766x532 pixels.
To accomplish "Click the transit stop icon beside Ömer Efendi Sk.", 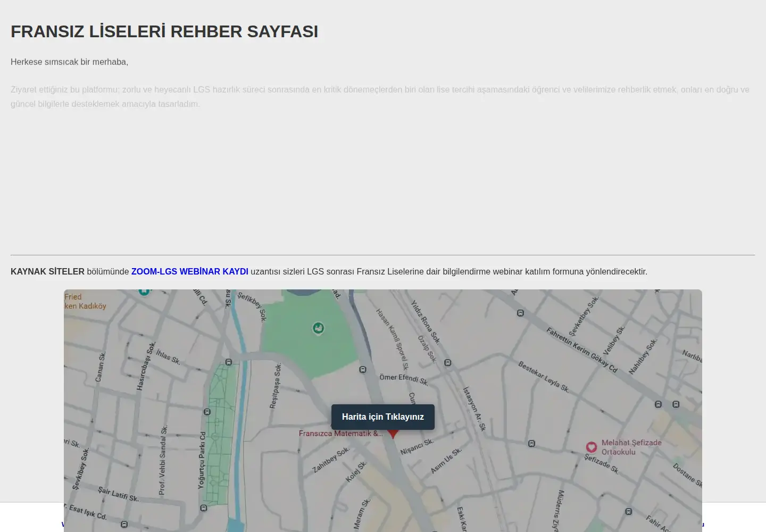I will pyautogui.click(x=363, y=369).
